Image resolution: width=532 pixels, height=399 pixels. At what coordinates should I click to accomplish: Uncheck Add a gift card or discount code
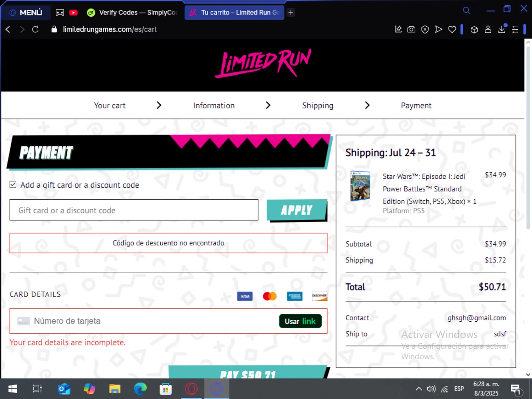pyautogui.click(x=13, y=184)
